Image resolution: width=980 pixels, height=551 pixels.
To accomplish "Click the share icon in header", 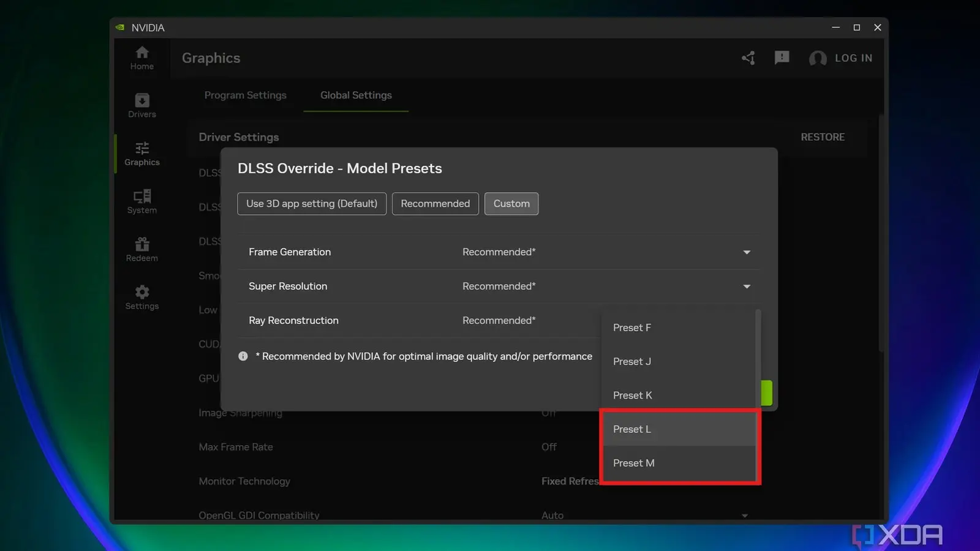I will (x=748, y=58).
